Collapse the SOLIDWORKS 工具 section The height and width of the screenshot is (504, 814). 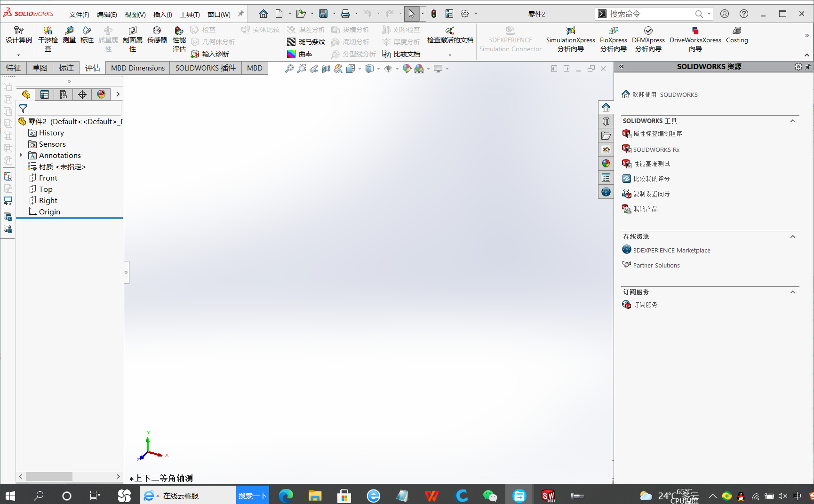(x=792, y=121)
